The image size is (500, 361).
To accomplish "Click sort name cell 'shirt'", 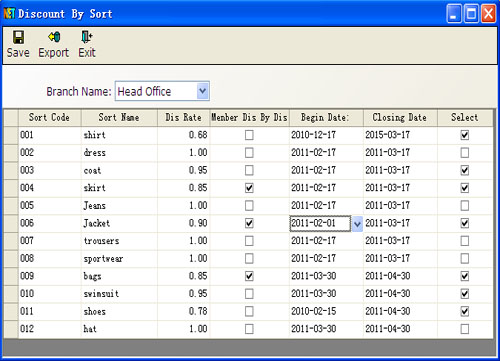I will 119,135.
